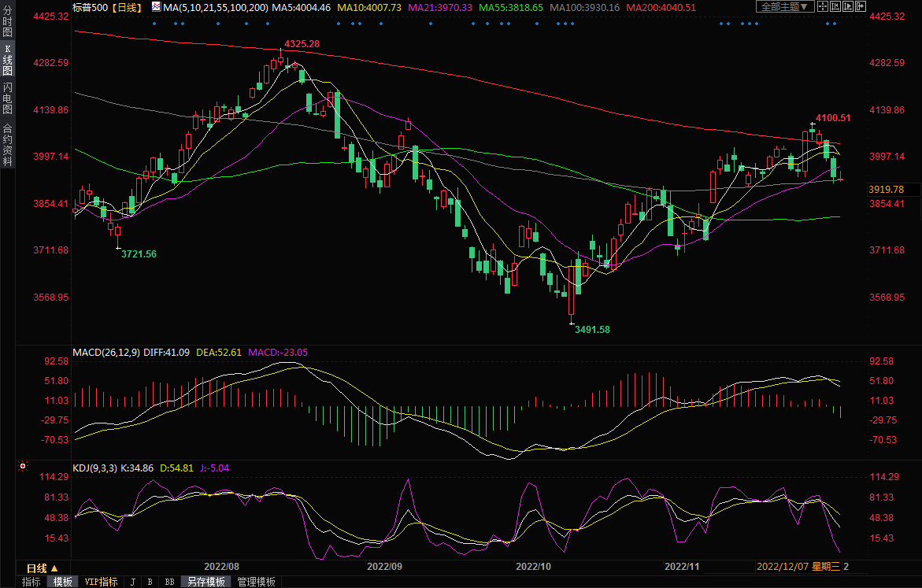Toggle the B indicator template
922x588 pixels.
[x=150, y=582]
